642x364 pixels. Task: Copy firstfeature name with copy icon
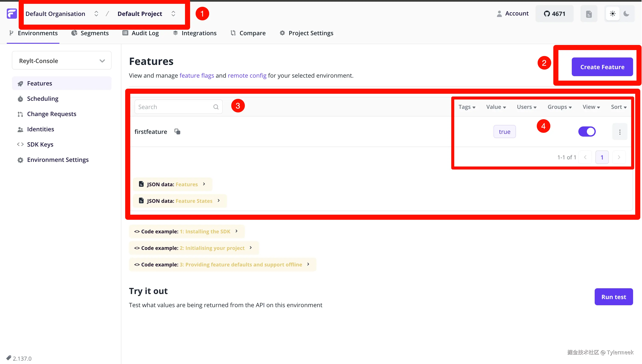point(177,132)
